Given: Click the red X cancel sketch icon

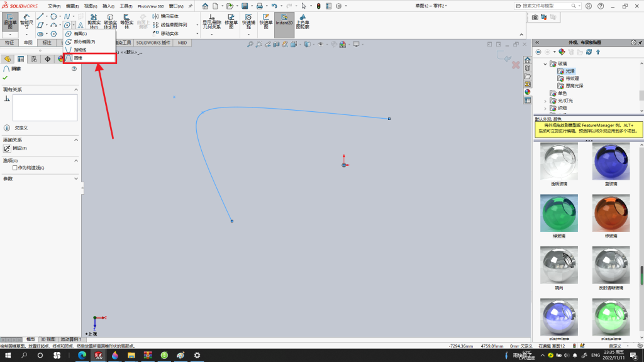Looking at the screenshot, I should (516, 65).
